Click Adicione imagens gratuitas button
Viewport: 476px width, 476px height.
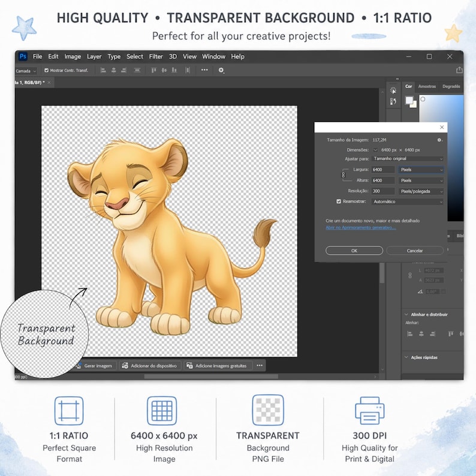[x=217, y=366]
